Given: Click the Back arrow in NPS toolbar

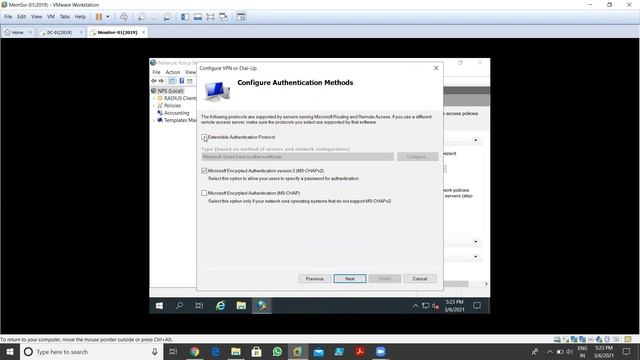Looking at the screenshot, I should [154, 81].
